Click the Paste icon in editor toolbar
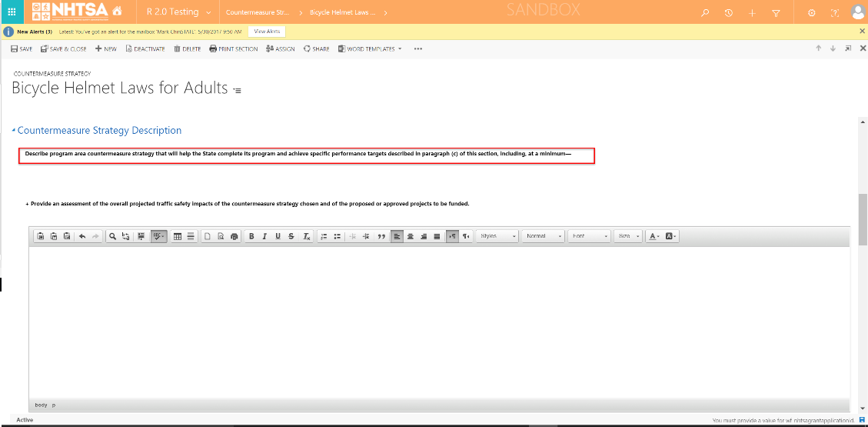 (41, 236)
